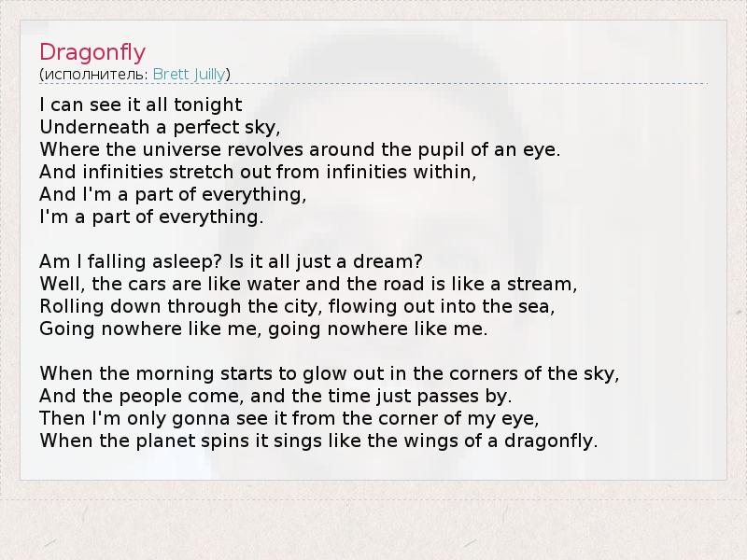The image size is (747, 560).
Task: Click the line 'Going nowhere like me'
Action: tap(264, 329)
